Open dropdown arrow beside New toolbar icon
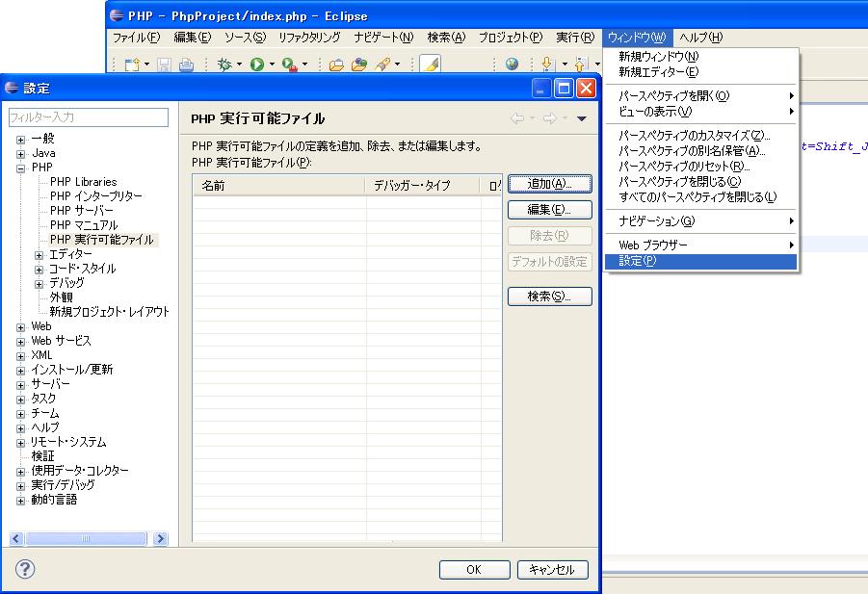Viewport: 868px width, 594px height. pyautogui.click(x=146, y=65)
